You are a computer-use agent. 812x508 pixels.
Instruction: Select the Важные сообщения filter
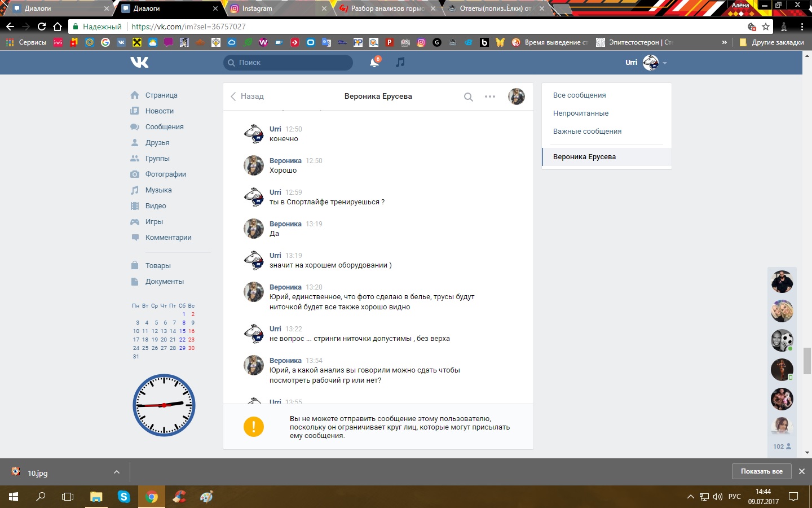(587, 132)
